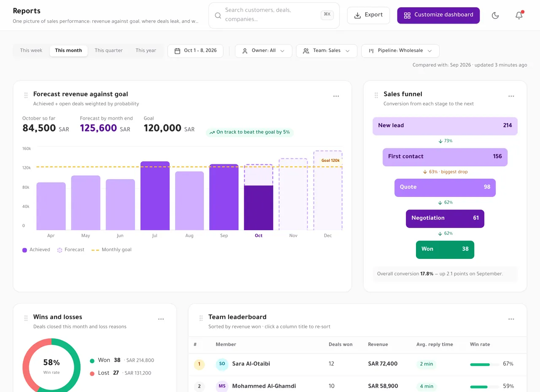The image size is (540, 392).
Task: Click the pipeline icon in Pipeline filter
Action: (x=371, y=51)
